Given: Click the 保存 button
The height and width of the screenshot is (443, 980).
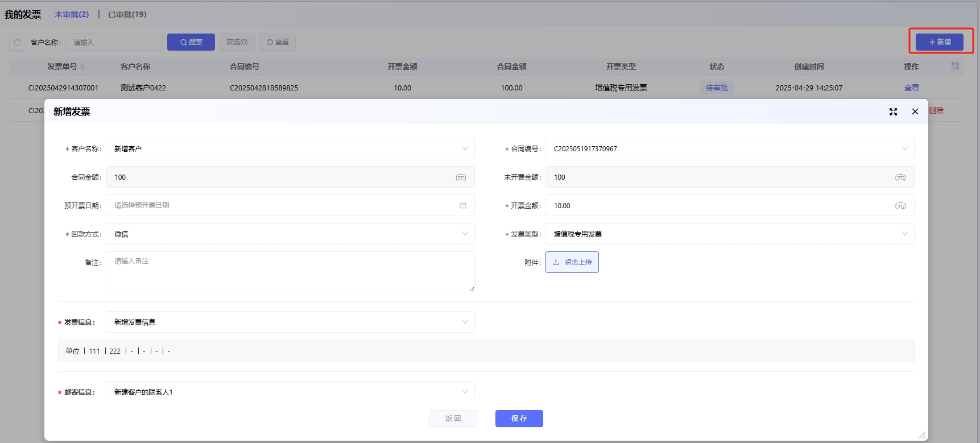Looking at the screenshot, I should pos(519,419).
